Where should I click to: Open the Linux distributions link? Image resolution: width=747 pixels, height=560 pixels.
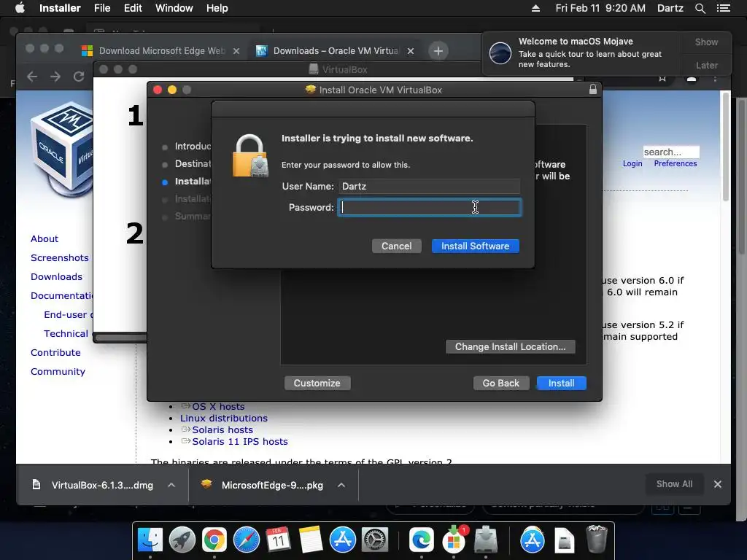[223, 418]
